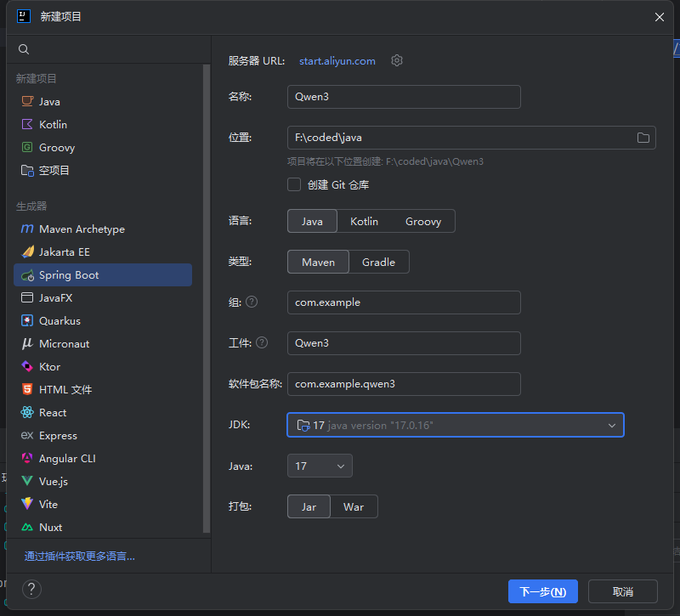Screen dimensions: 680x616
Task: Select 空项目 empty project
Action: click(x=103, y=171)
